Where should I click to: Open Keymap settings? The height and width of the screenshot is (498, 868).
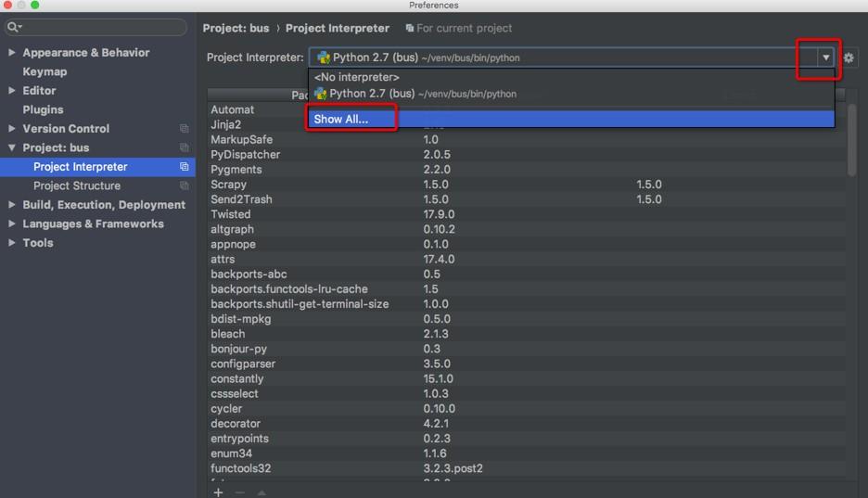click(45, 72)
